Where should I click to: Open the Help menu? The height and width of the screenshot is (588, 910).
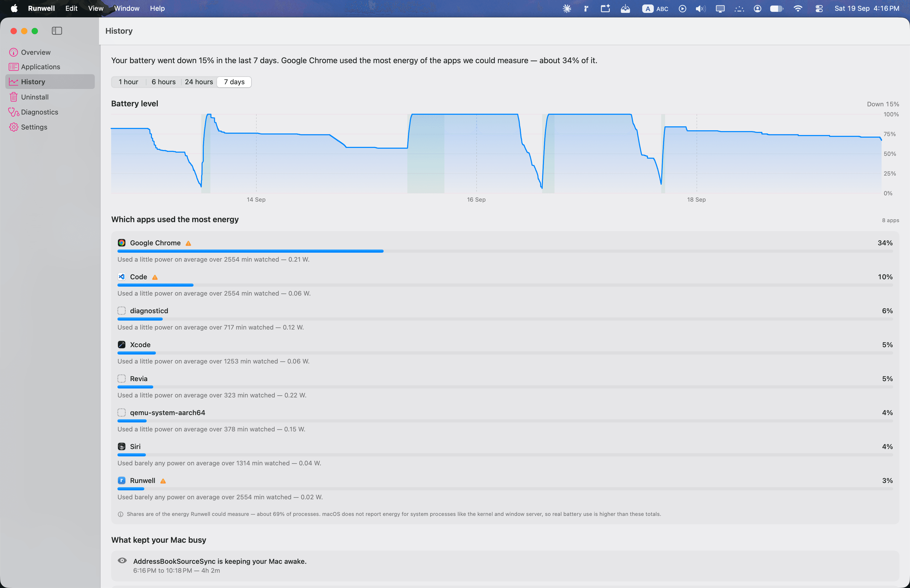click(157, 8)
